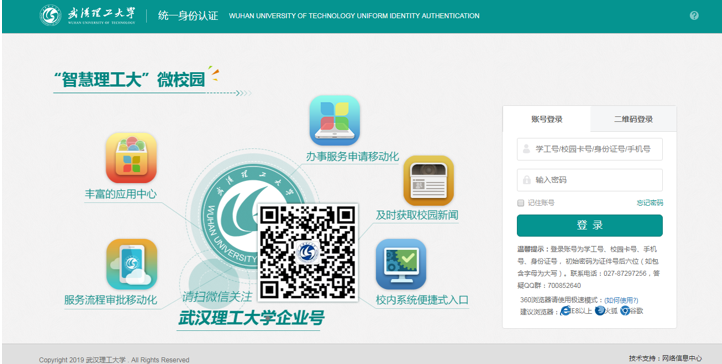Click the Firefox 火狐 browser icon
This screenshot has height=364, width=722.
point(600,311)
